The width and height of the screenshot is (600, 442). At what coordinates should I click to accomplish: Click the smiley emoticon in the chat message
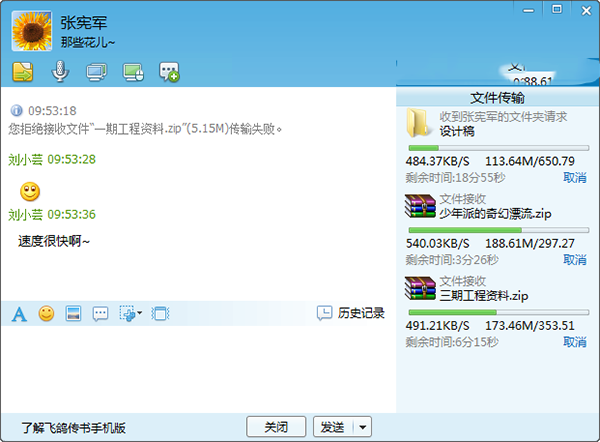click(x=30, y=191)
